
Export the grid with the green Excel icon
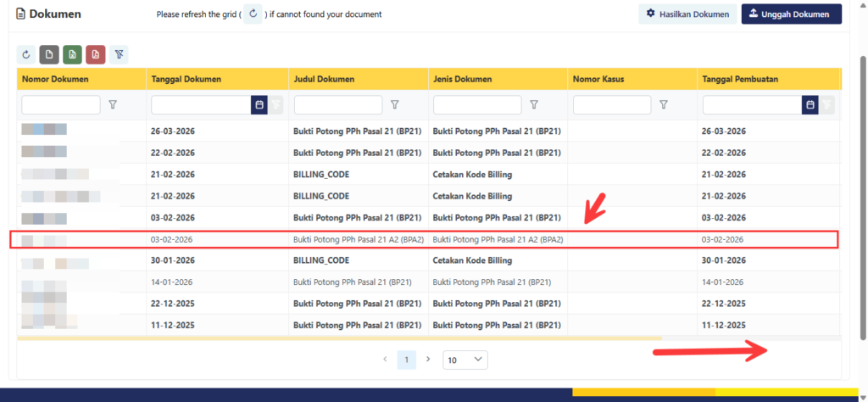(72, 54)
